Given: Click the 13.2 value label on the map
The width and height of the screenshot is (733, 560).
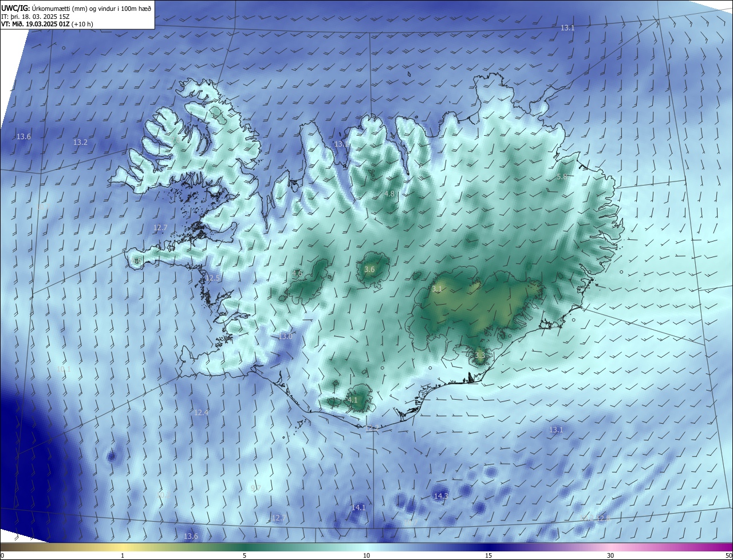Looking at the screenshot, I should coord(80,142).
